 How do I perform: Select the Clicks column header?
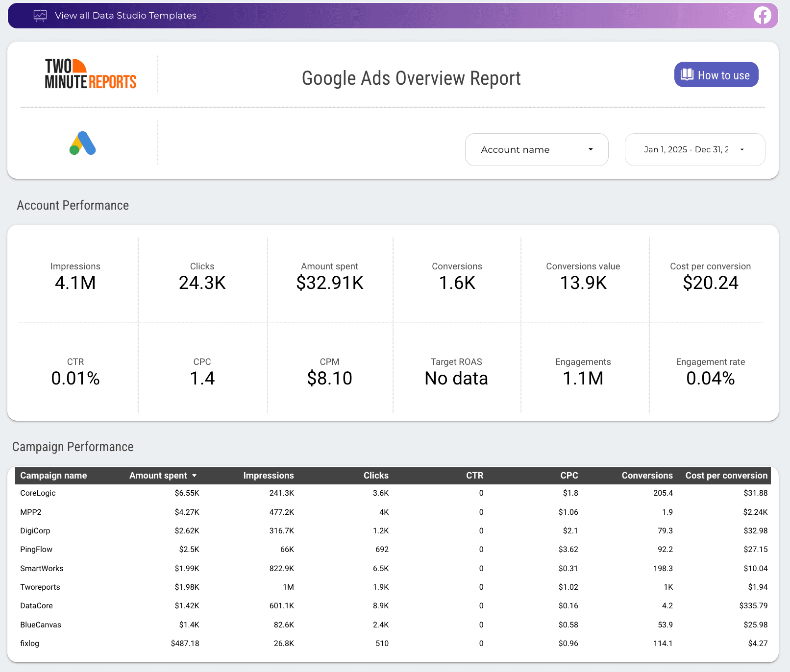tap(375, 475)
